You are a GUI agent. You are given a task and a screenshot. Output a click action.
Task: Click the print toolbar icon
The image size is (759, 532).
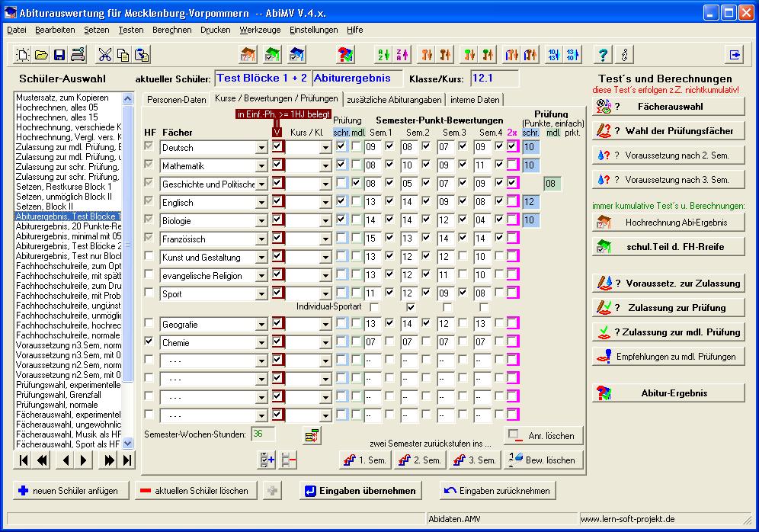[78, 54]
